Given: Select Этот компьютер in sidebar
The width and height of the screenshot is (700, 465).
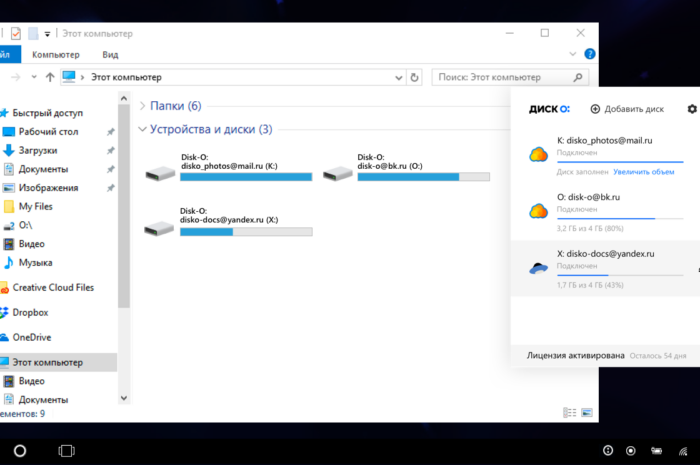Looking at the screenshot, I should click(58, 362).
